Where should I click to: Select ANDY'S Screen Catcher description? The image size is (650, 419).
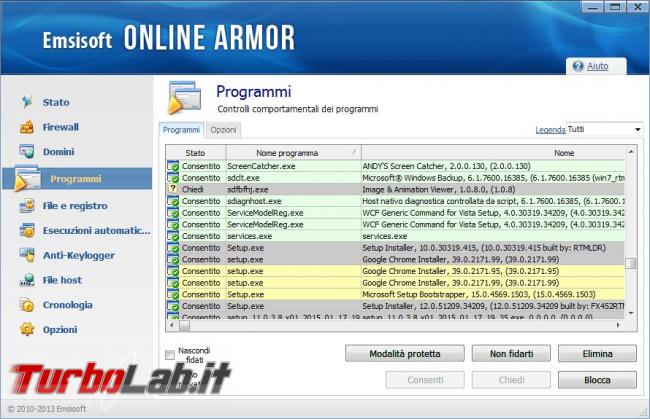(x=446, y=166)
